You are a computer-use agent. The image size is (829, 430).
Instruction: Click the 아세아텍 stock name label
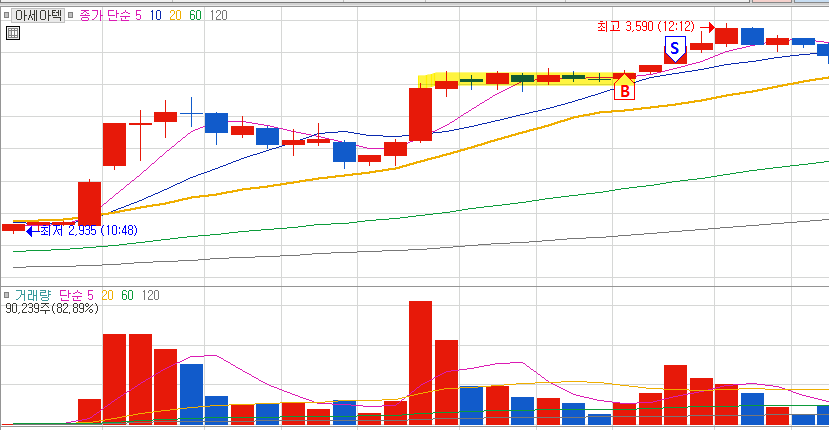click(38, 15)
